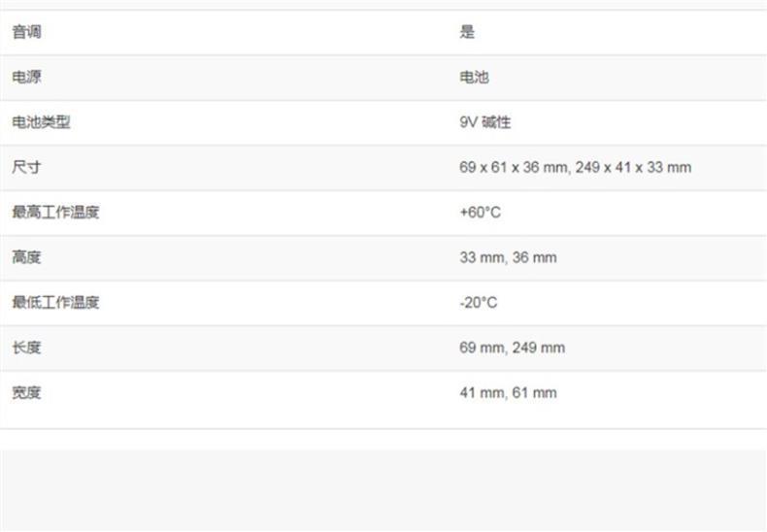Click the 宽度 row label

click(26, 392)
